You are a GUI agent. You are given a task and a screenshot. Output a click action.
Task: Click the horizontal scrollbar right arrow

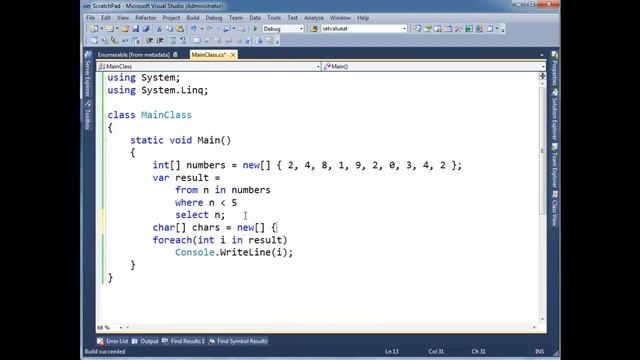coord(534,327)
